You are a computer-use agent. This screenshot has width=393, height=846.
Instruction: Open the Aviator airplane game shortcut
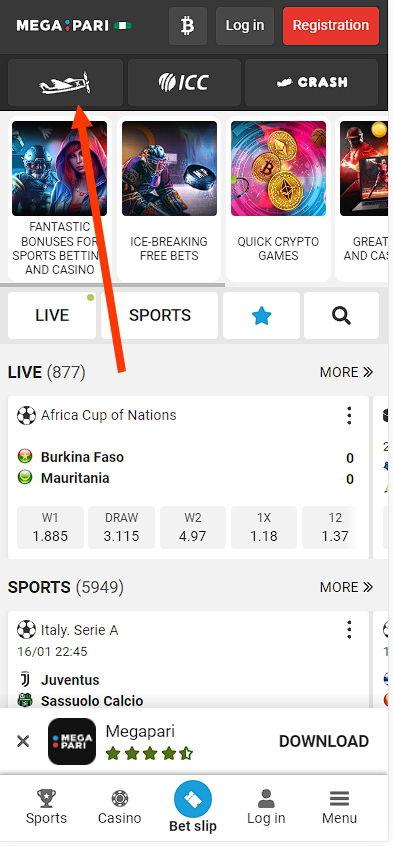[65, 83]
